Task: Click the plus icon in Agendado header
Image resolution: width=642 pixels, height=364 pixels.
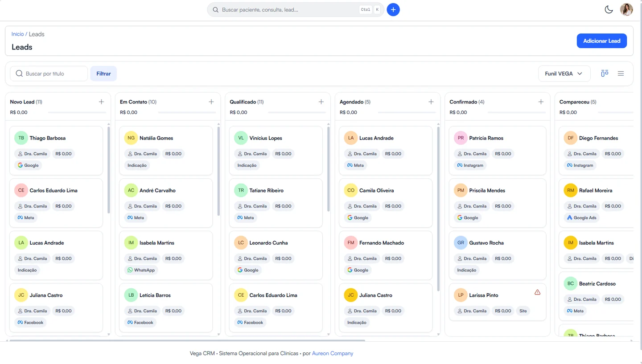Action: [x=431, y=102]
